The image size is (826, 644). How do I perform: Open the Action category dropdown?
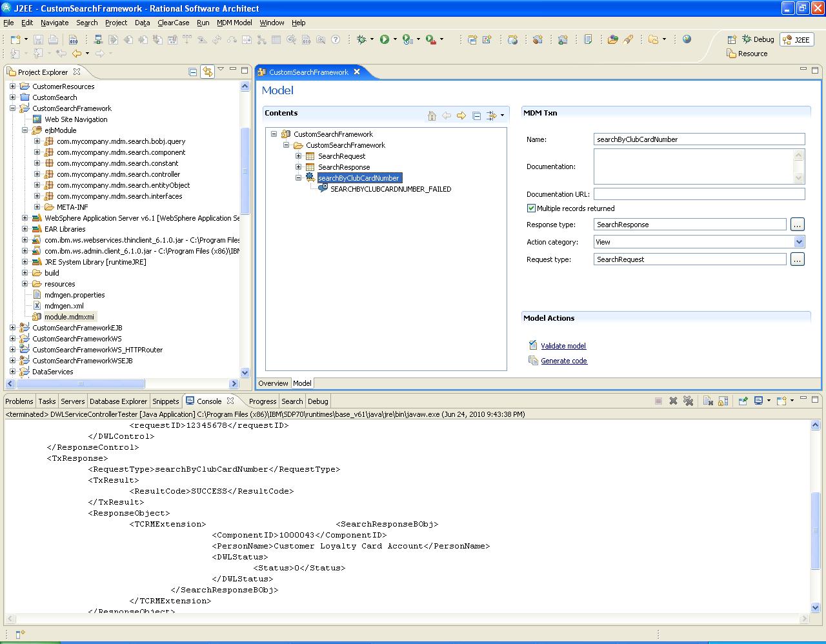799,241
